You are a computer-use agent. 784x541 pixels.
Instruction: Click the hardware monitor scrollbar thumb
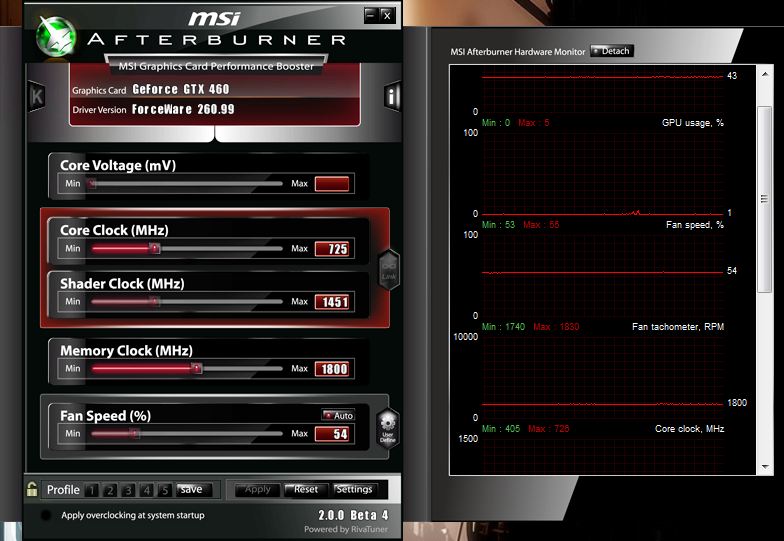764,199
